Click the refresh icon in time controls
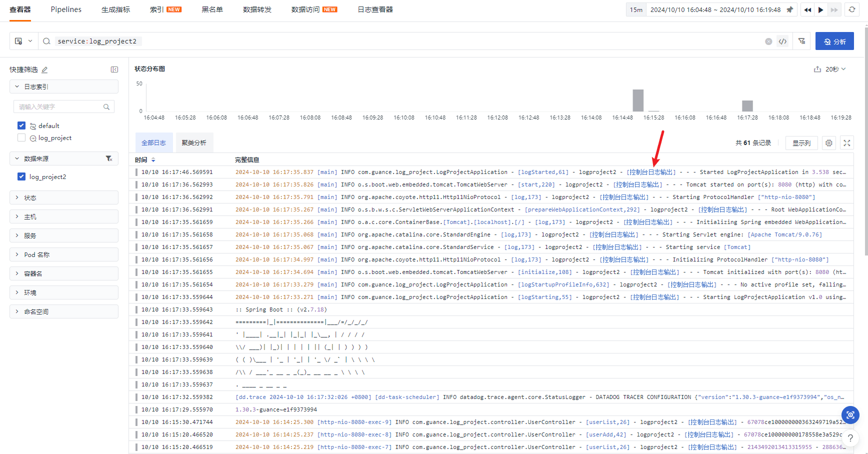Screen dimensions: 868x454 tap(852, 9)
